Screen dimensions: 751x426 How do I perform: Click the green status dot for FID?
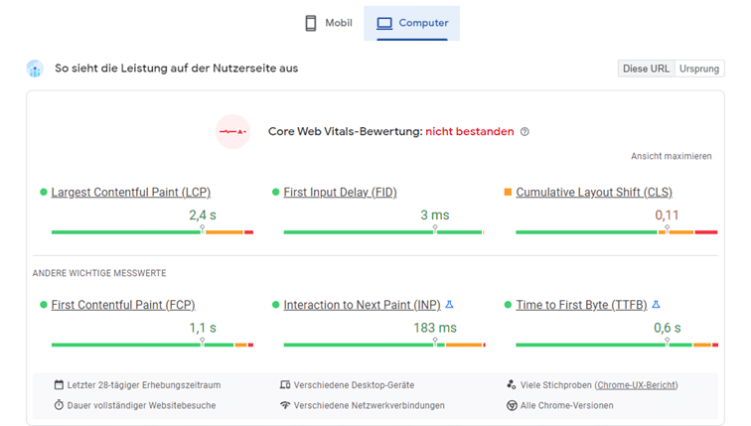[x=275, y=192]
